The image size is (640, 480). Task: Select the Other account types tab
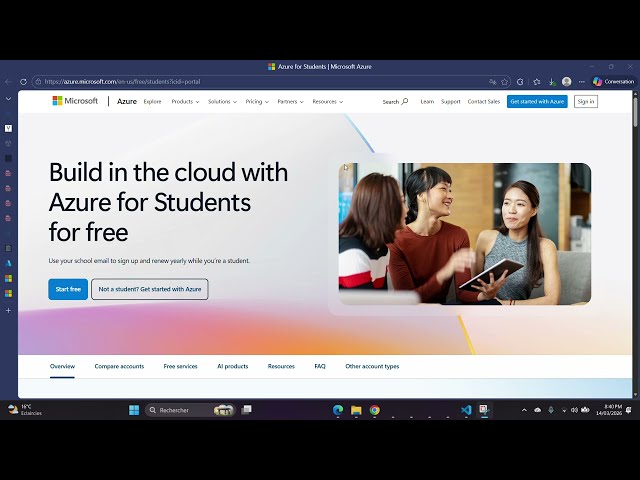(x=372, y=367)
